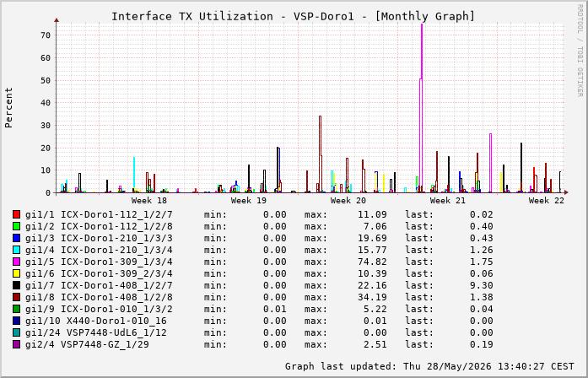The image size is (588, 378).
Task: Click the teal swatch for gi1/24
Action: 17,332
